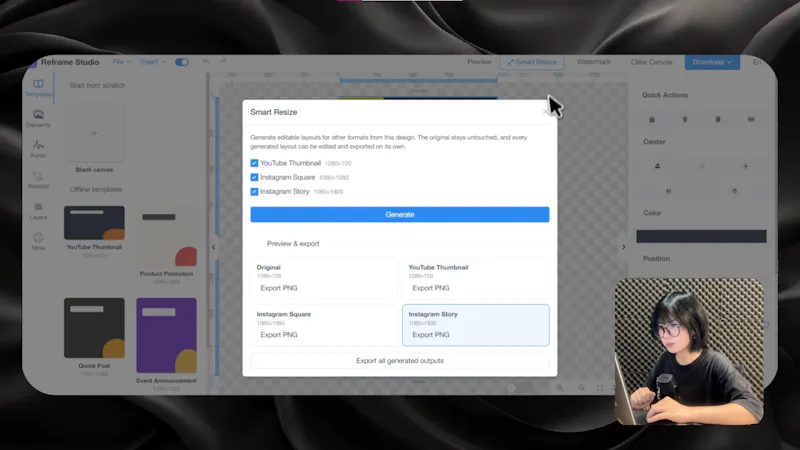Click the Start from scratch label

tap(97, 85)
